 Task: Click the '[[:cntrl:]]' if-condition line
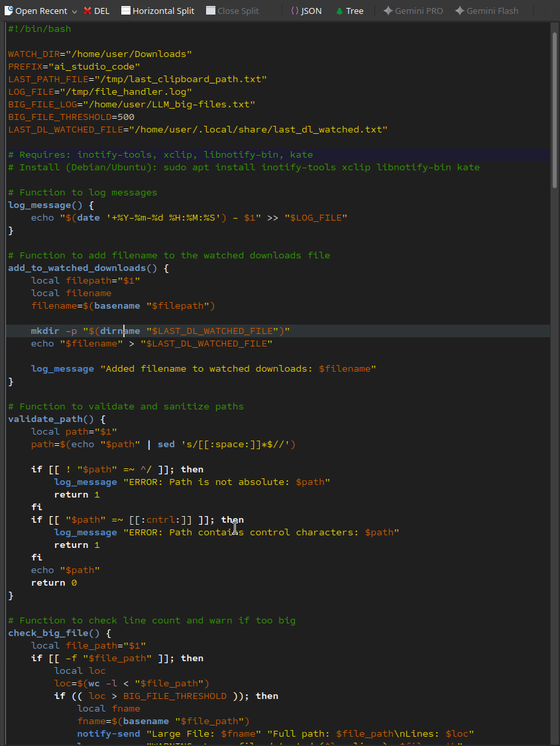[x=137, y=520]
